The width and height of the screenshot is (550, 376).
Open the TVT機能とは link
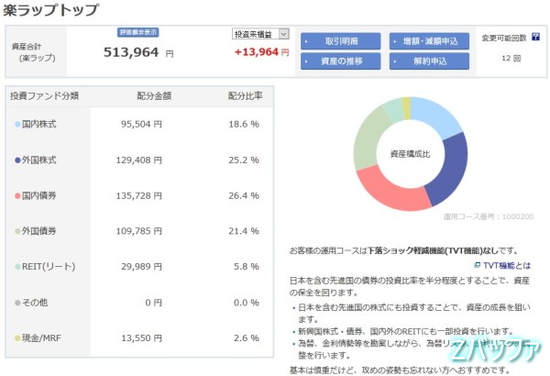[x=507, y=266]
